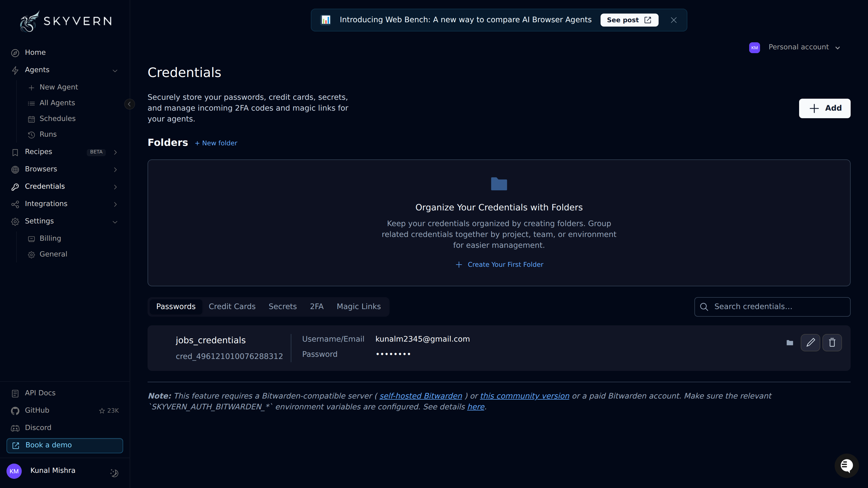The width and height of the screenshot is (868, 488).
Task: Collapse the Settings section chevron
Action: 115,222
